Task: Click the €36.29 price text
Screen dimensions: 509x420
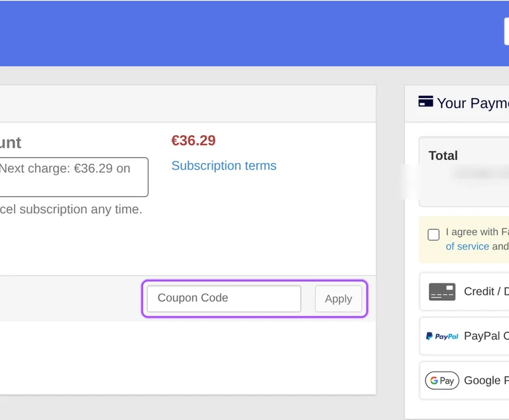Action: tap(194, 140)
